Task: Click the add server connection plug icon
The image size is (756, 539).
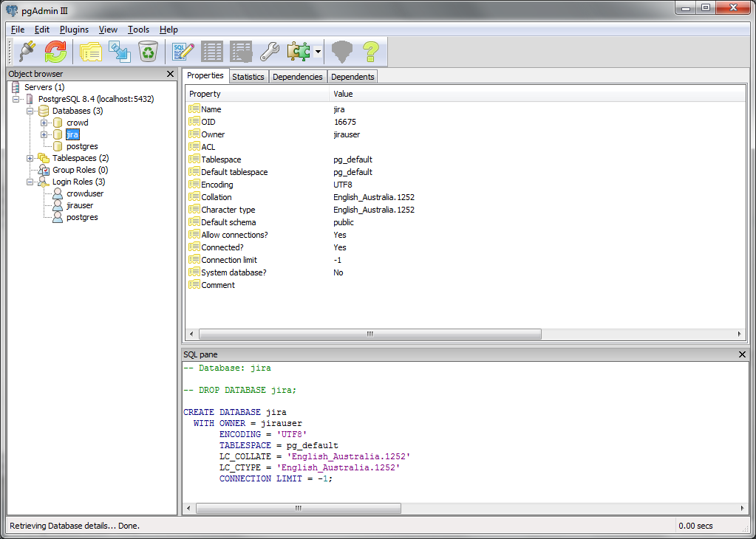Action: coord(27,52)
